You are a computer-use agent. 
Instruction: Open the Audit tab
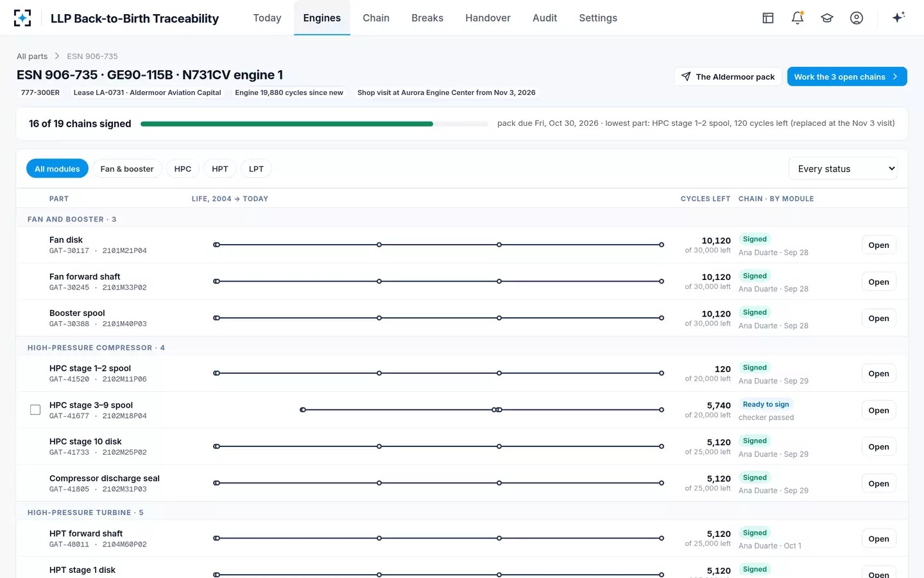545,18
